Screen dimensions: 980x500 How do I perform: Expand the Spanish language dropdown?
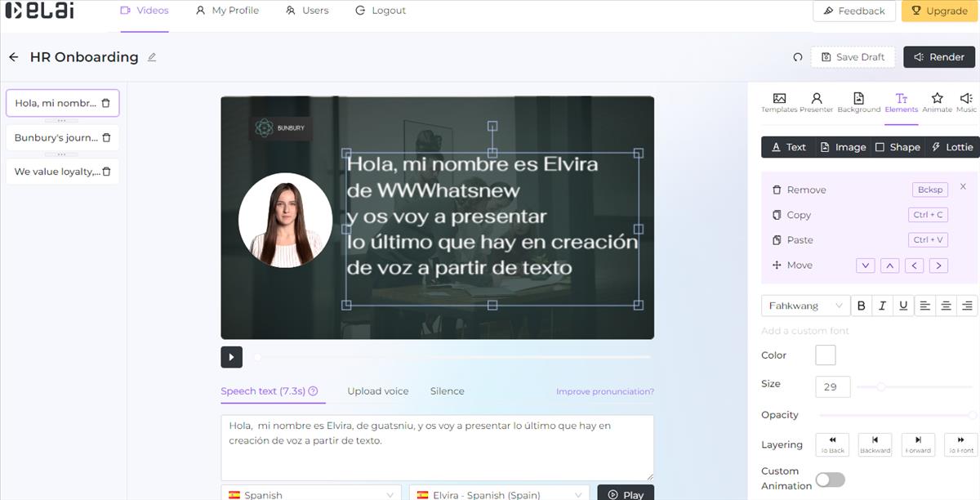pyautogui.click(x=310, y=494)
